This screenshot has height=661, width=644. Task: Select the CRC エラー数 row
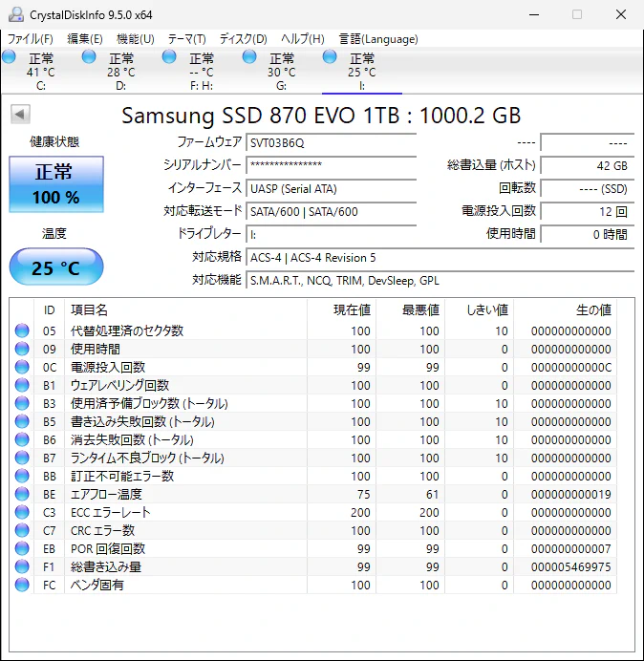click(313, 530)
